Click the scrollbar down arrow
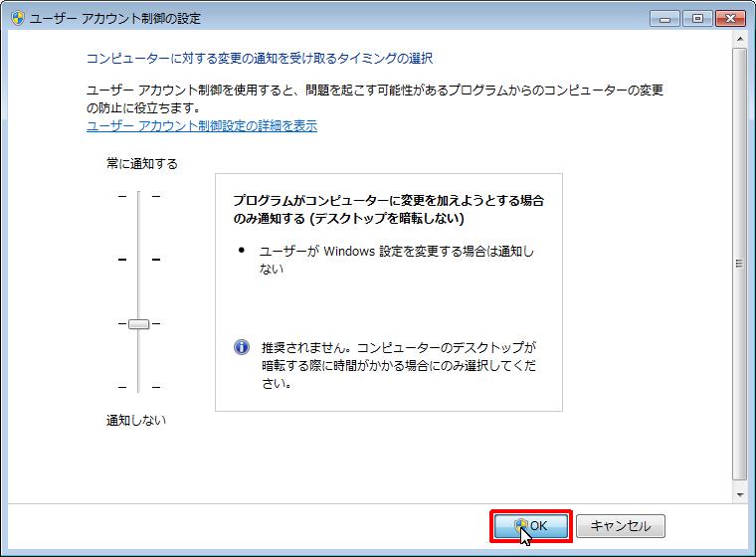The image size is (756, 557). [739, 492]
